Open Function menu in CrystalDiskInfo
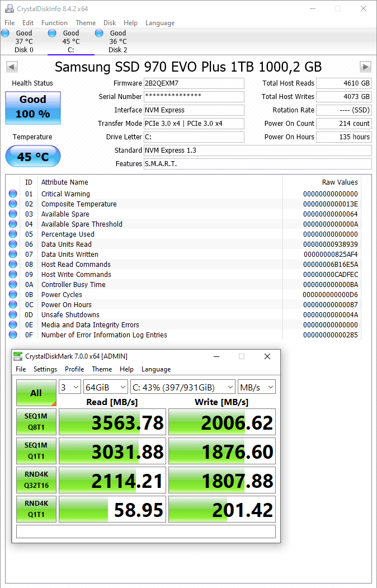 54,23
